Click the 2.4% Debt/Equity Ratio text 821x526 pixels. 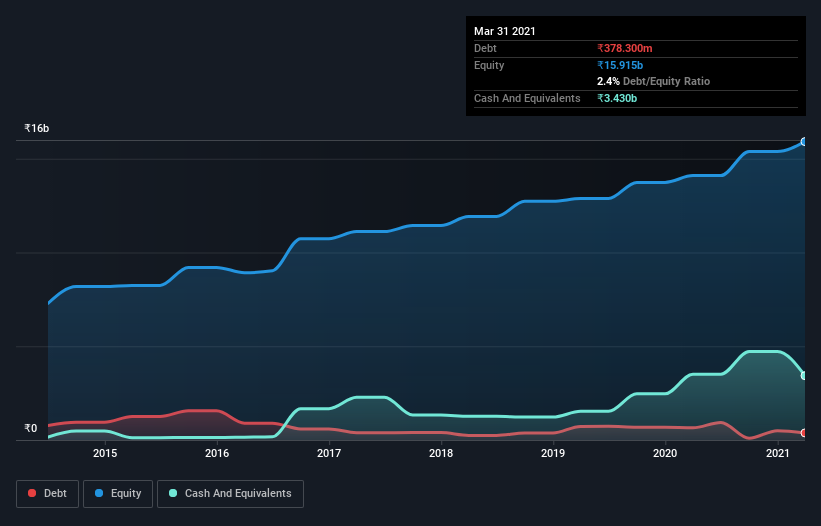pyautogui.click(x=653, y=81)
